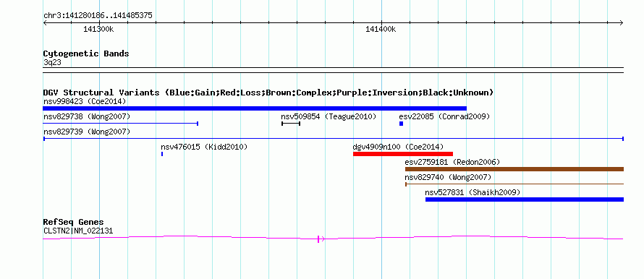This screenshot has width=644, height=279.
Task: Click the nsv829739 long thin blue line
Action: [334, 139]
